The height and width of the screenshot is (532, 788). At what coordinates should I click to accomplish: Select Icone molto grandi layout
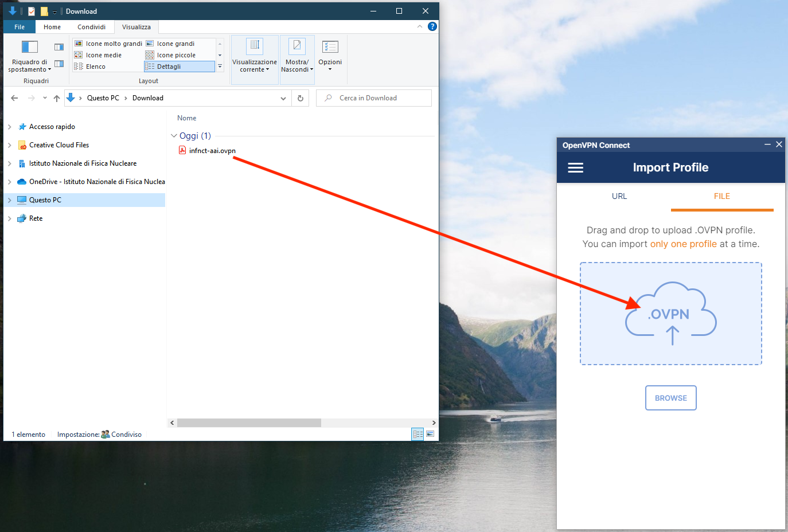click(x=108, y=44)
